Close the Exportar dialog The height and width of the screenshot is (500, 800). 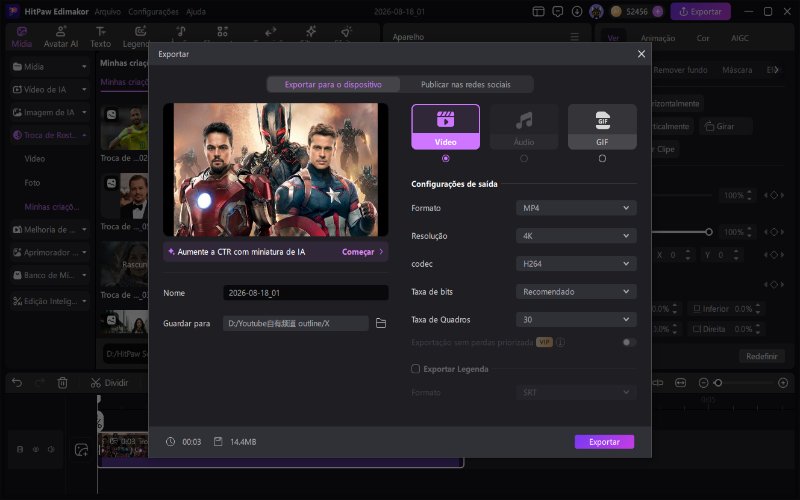click(x=641, y=54)
